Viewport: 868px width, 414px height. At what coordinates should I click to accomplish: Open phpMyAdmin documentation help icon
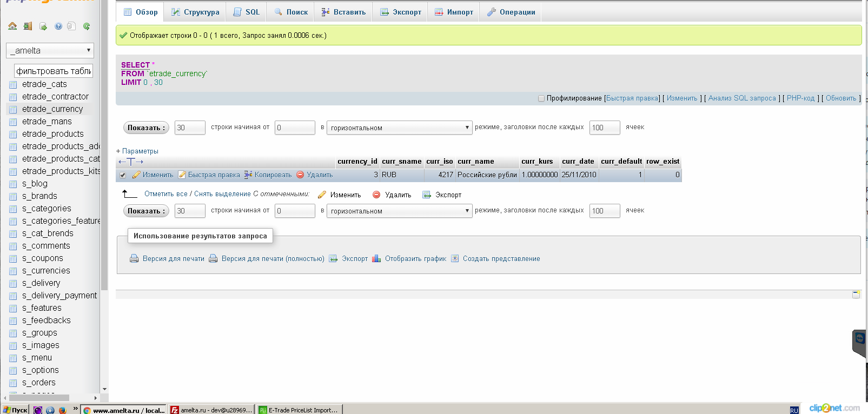(58, 26)
